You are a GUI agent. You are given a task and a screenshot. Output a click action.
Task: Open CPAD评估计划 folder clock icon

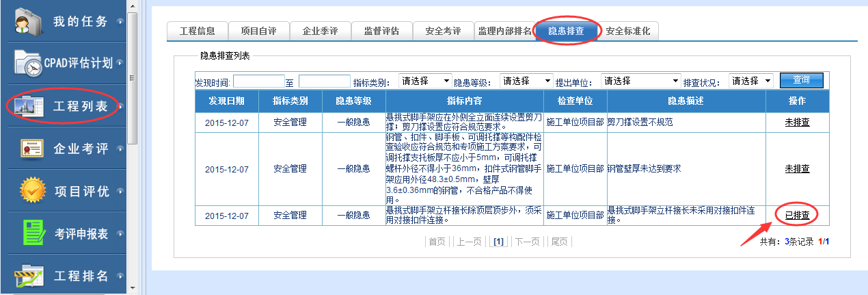pyautogui.click(x=29, y=64)
